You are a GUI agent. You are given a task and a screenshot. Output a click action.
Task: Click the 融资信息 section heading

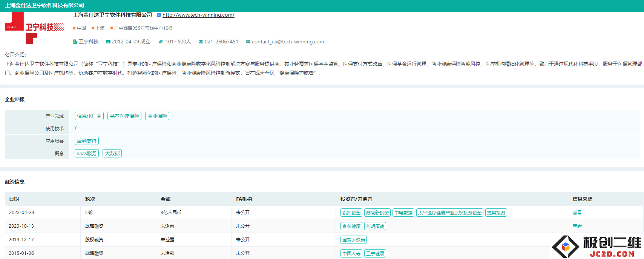point(15,182)
